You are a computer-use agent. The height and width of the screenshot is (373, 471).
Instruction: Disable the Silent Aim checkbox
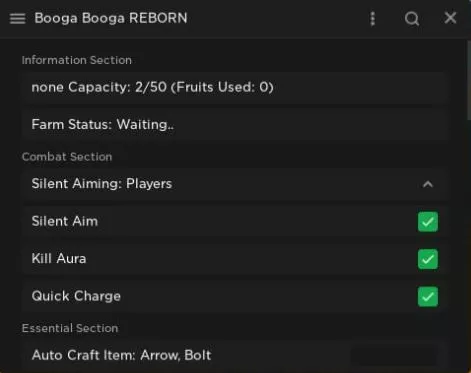coord(428,222)
